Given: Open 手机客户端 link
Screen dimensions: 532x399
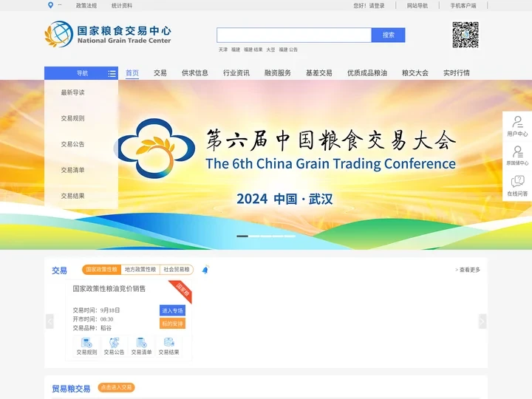Looking at the screenshot, I should 463,5.
